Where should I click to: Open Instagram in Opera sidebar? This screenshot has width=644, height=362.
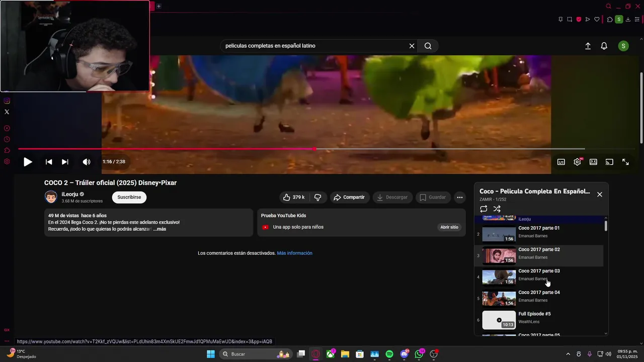pyautogui.click(x=7, y=101)
